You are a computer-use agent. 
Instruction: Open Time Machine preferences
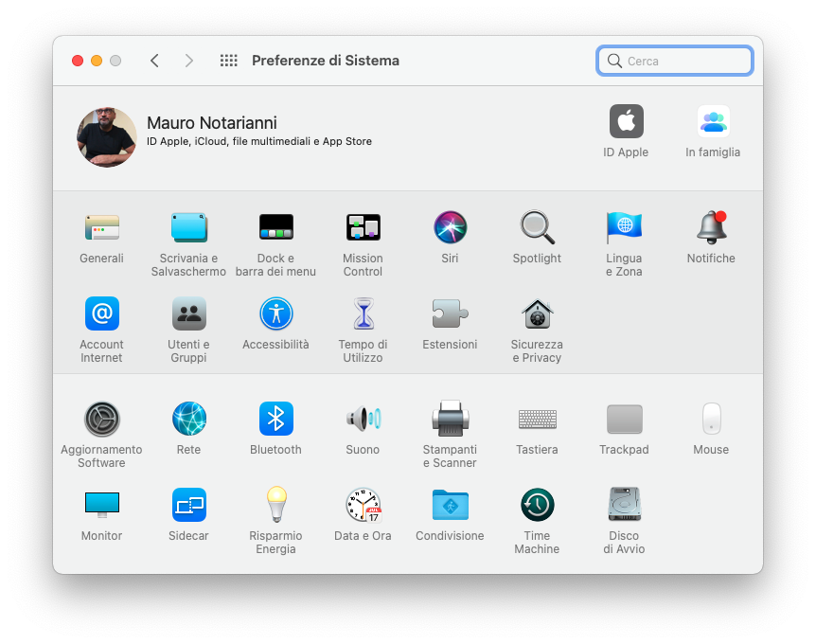click(537, 505)
